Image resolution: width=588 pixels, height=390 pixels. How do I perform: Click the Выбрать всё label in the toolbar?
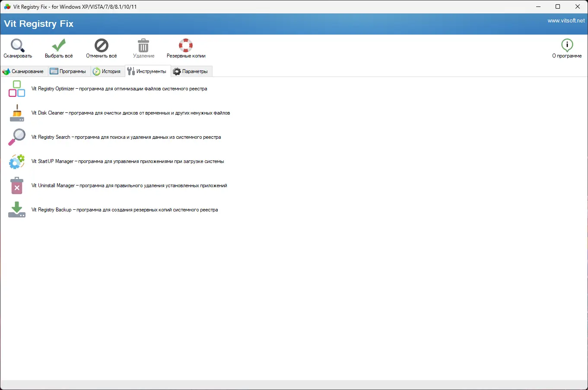tap(59, 56)
